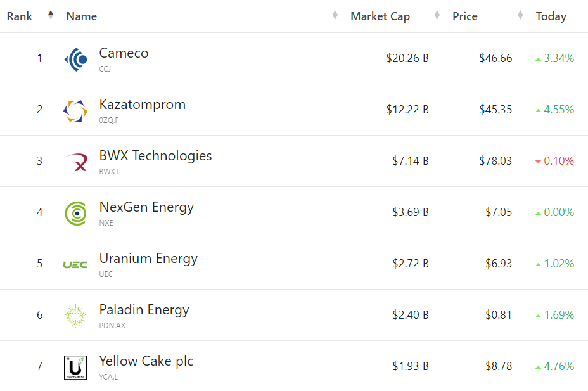Open the BWX Technologies name link

tap(155, 156)
